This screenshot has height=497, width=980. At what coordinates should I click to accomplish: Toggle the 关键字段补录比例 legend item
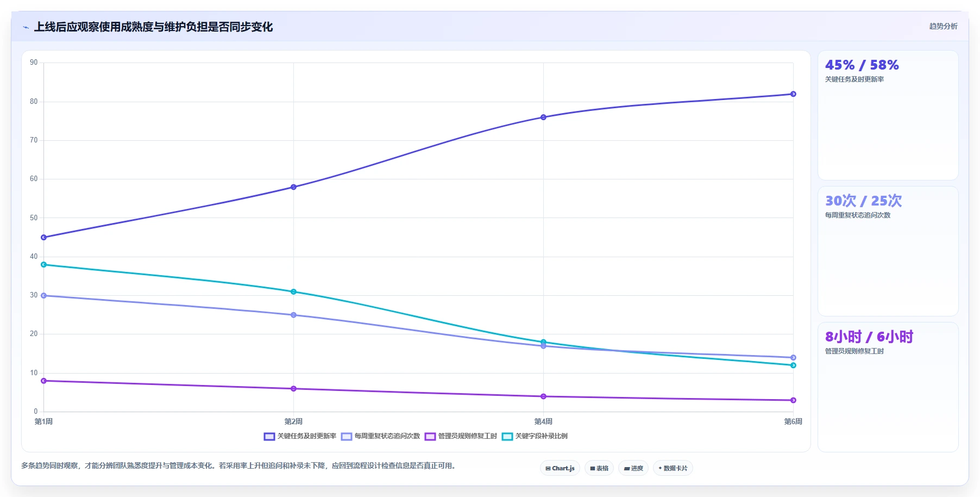[x=535, y=436]
